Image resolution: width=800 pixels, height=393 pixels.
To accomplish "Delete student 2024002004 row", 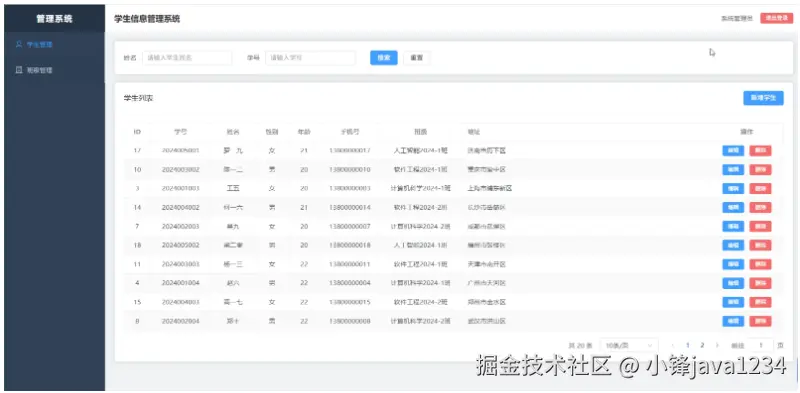I will [x=760, y=321].
